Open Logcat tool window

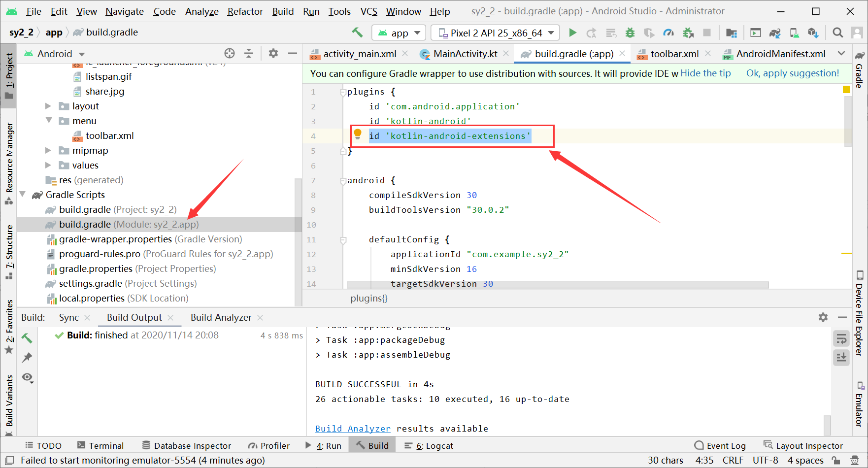(429, 446)
